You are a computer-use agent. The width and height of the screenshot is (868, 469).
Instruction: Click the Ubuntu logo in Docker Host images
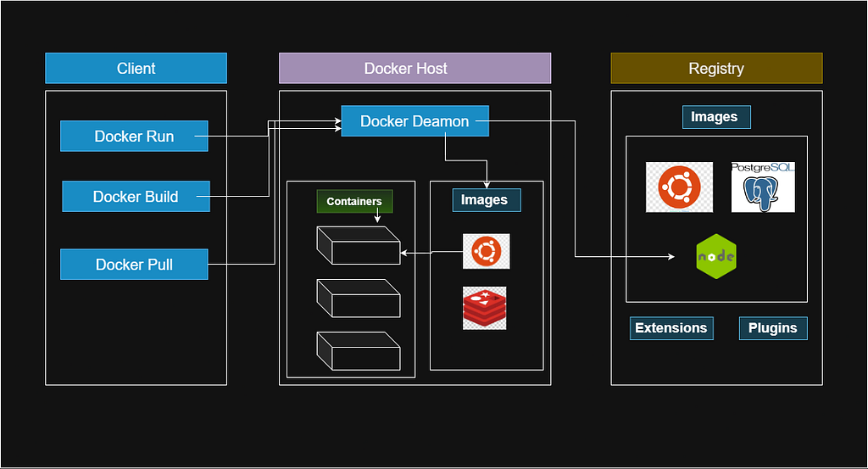click(486, 251)
